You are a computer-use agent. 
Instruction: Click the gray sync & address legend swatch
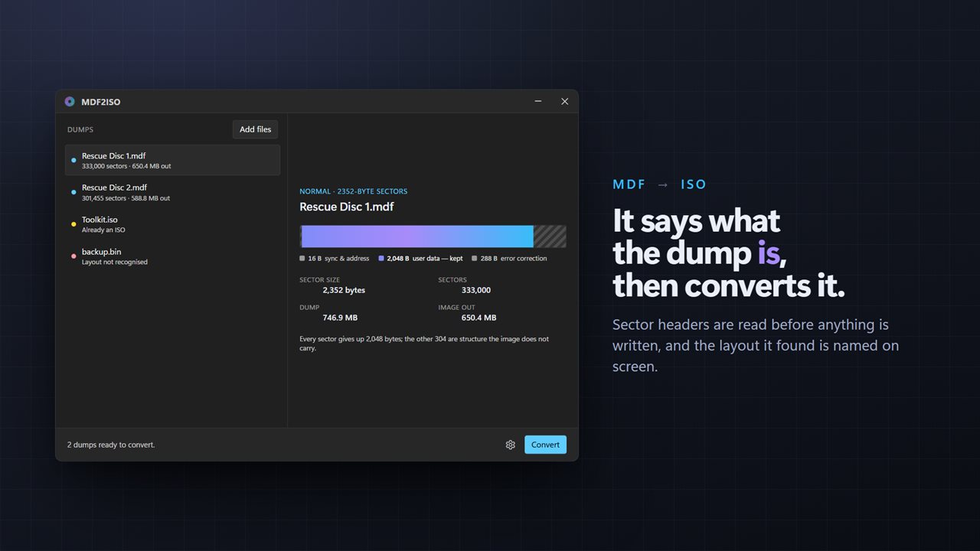[x=302, y=259]
